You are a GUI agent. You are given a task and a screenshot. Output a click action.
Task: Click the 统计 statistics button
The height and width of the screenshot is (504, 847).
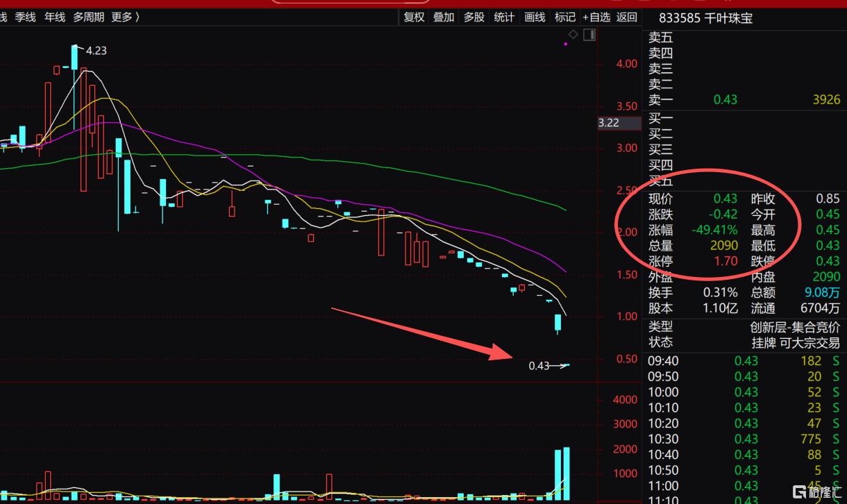(x=505, y=17)
